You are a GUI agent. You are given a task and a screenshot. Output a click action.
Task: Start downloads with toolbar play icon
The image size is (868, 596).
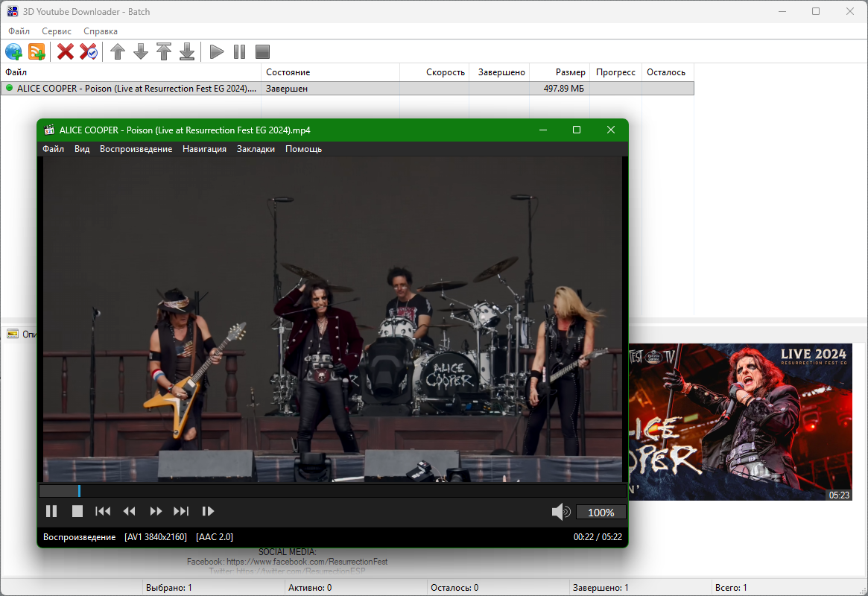point(217,52)
